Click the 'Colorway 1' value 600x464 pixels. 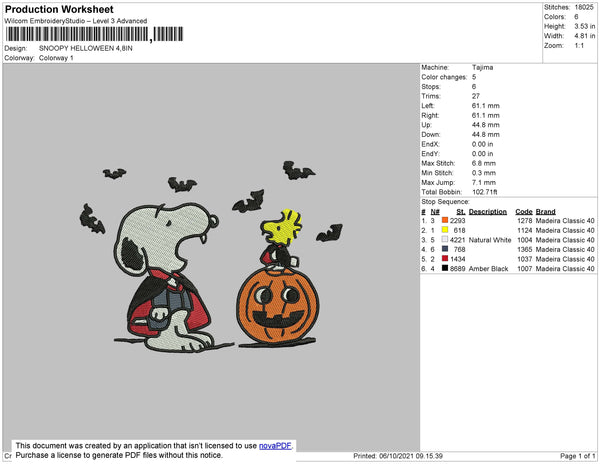[x=56, y=58]
